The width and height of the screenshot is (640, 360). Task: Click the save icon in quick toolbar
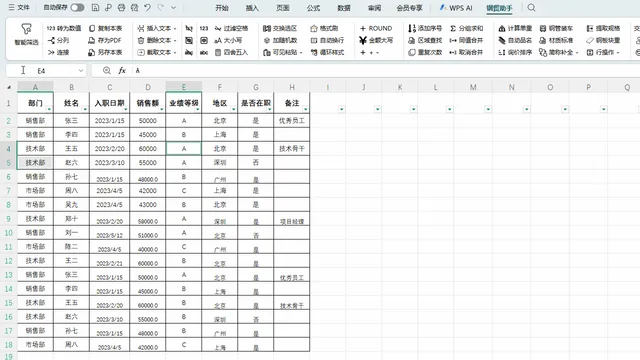pyautogui.click(x=95, y=7)
